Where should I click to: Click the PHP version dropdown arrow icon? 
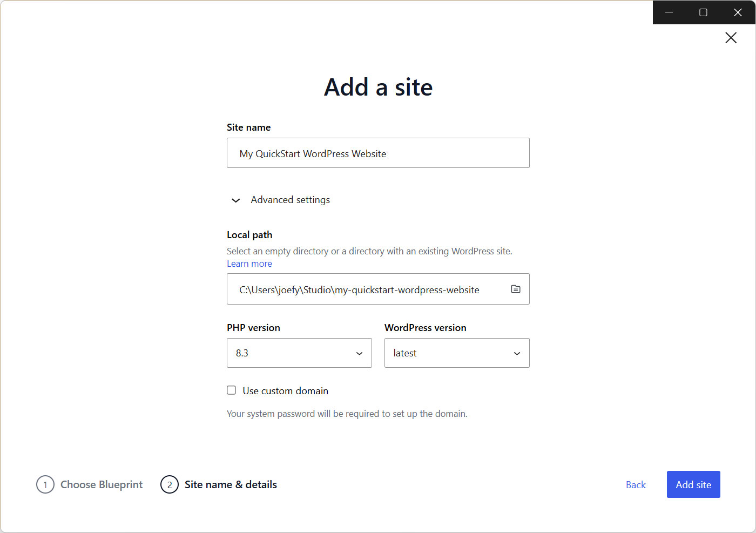pyautogui.click(x=359, y=353)
